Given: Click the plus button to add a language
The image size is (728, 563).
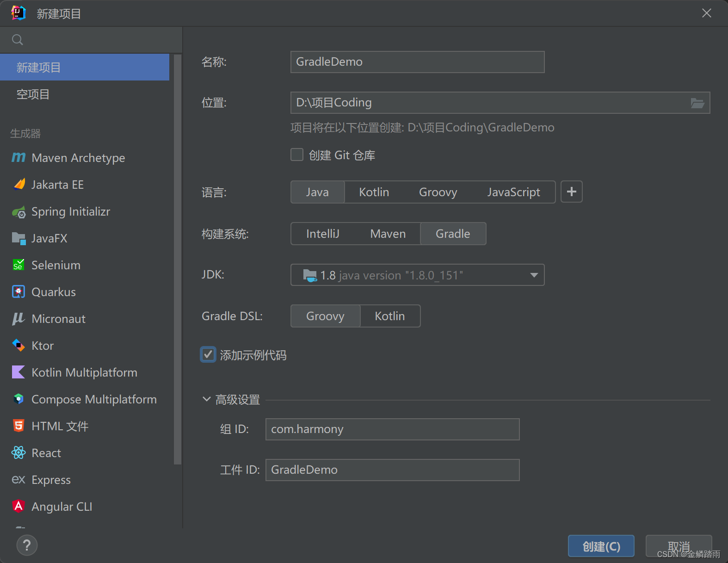Looking at the screenshot, I should click(x=572, y=192).
